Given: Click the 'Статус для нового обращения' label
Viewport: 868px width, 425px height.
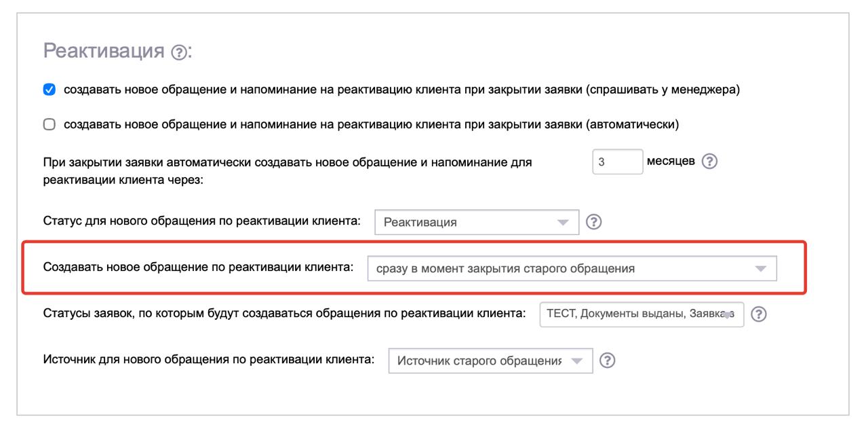Looking at the screenshot, I should 201,221.
